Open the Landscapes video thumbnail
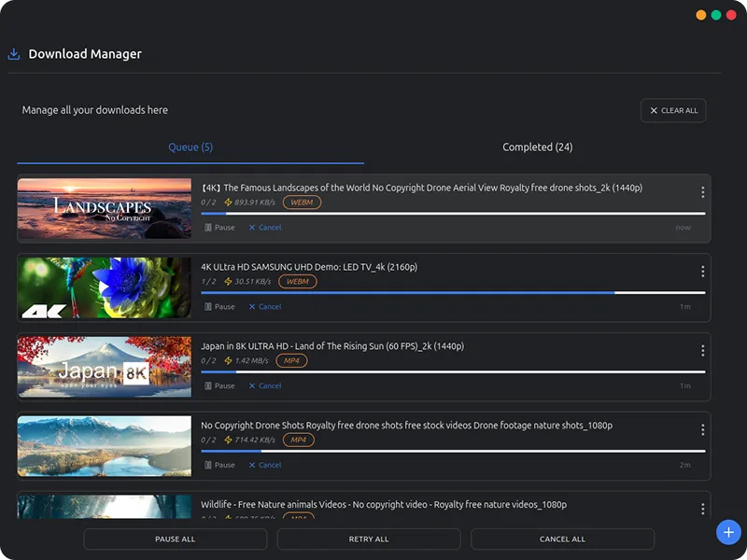Screen dimensions: 747x560 pos(104,207)
